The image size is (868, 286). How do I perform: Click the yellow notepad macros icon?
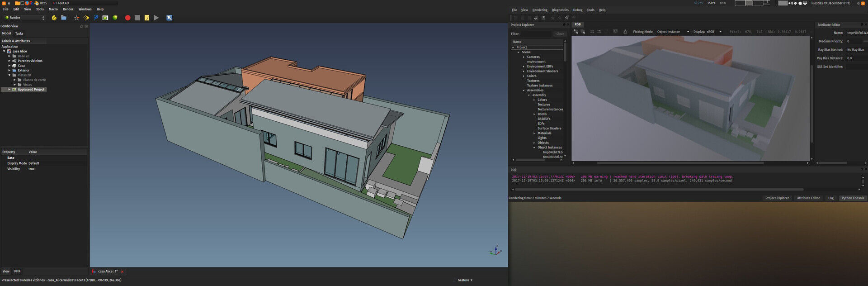[147, 18]
